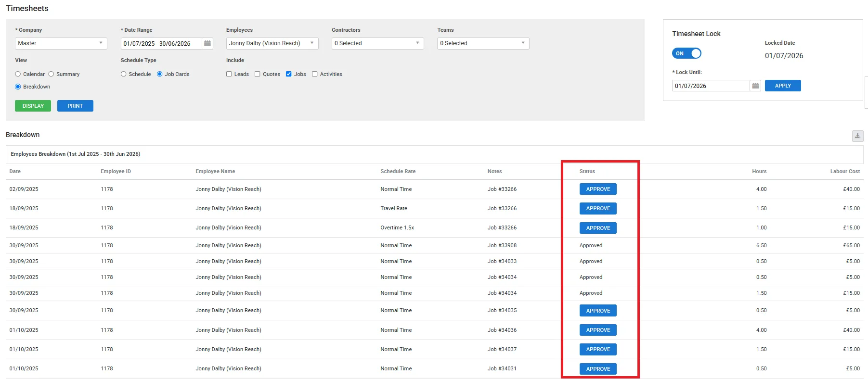Click the Employee Name column header
The width and height of the screenshot is (868, 379).
point(215,171)
